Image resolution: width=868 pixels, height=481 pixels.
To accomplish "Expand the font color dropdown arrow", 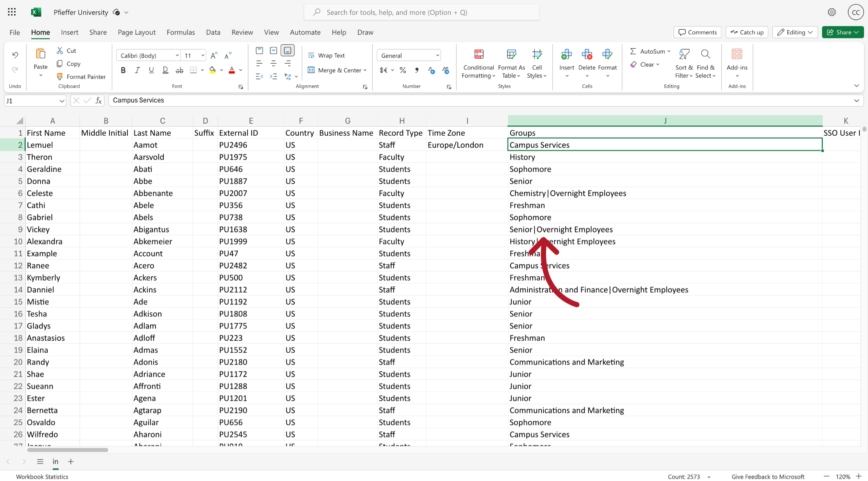I will point(240,70).
